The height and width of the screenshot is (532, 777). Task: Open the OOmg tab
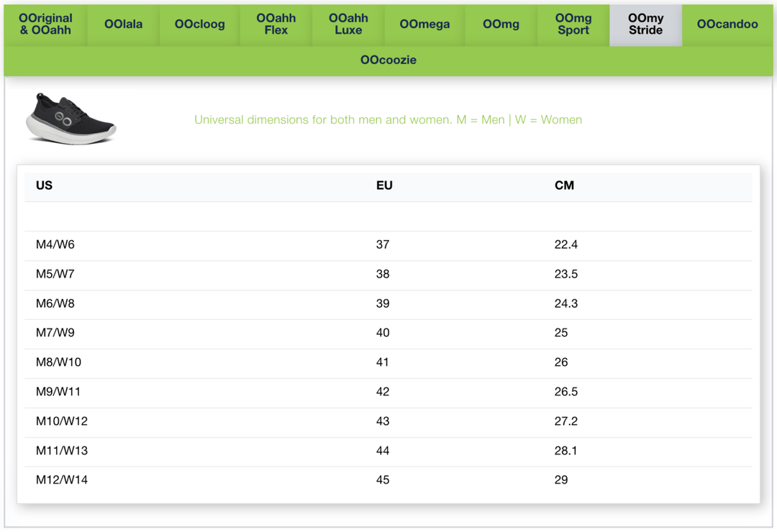pos(501,24)
